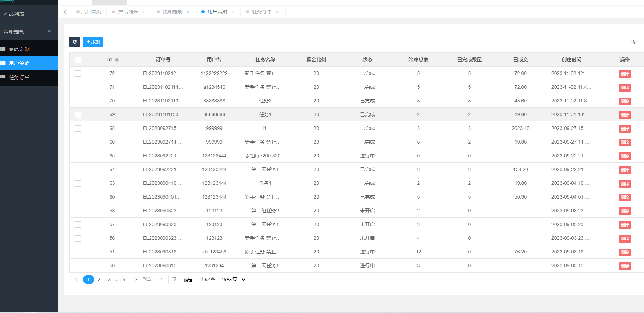Image resolution: width=644 pixels, height=313 pixels.
Task: Delete the row with id 58
Action: tap(625, 211)
